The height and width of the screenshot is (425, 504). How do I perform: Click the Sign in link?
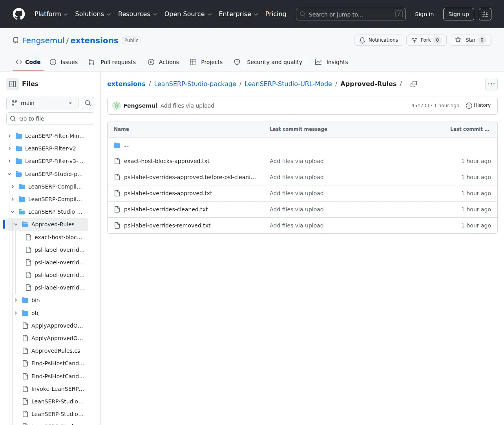(424, 14)
